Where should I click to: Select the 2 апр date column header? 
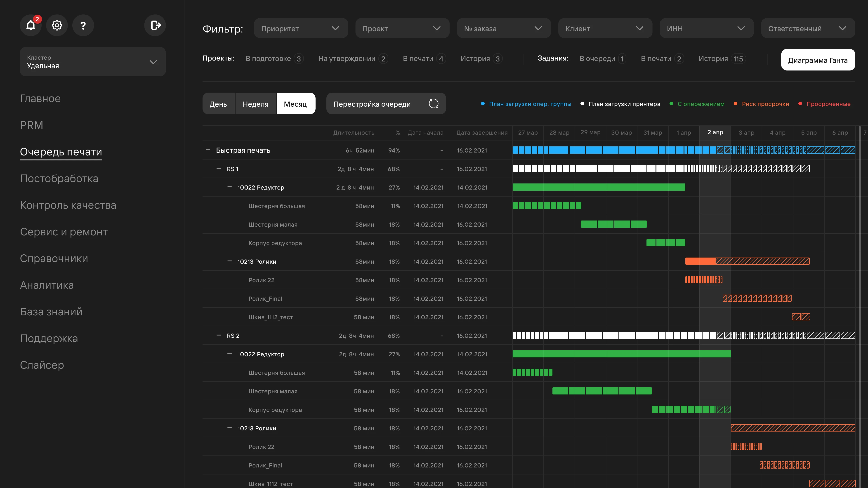(715, 132)
